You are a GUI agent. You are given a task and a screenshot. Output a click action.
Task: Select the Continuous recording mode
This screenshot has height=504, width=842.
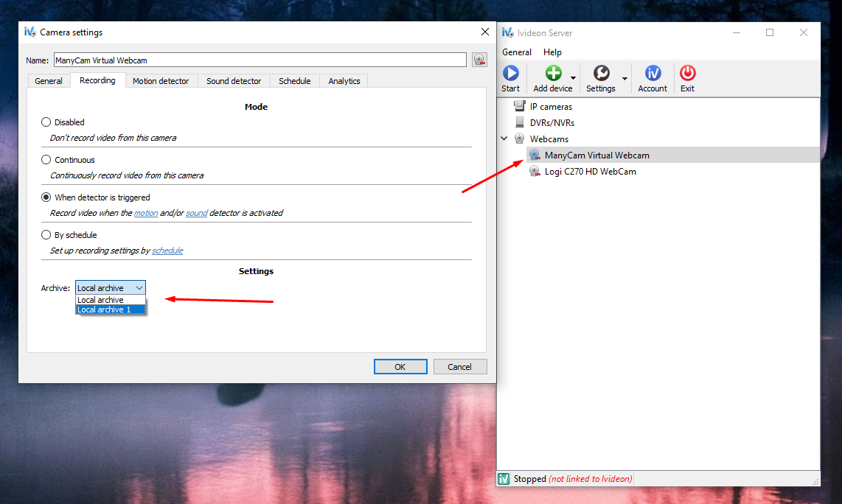46,160
